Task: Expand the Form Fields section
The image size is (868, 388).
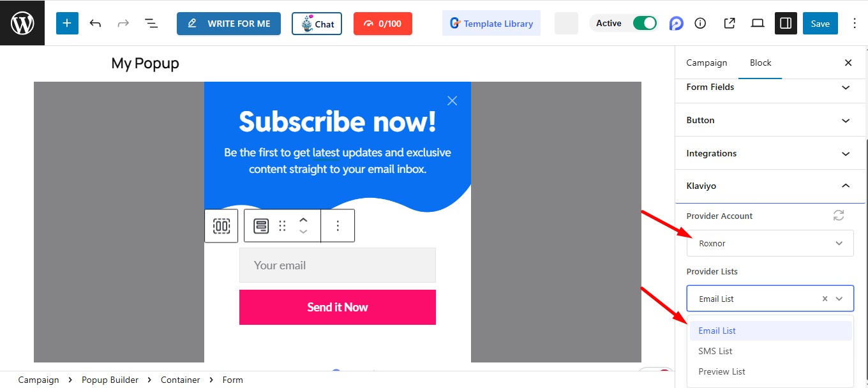Action: (770, 87)
